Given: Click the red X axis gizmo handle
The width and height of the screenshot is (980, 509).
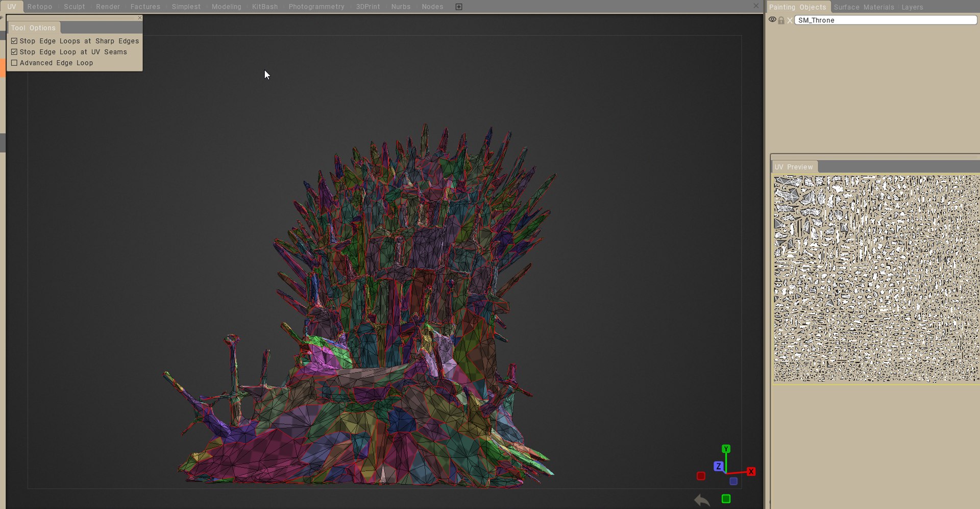Looking at the screenshot, I should [751, 471].
